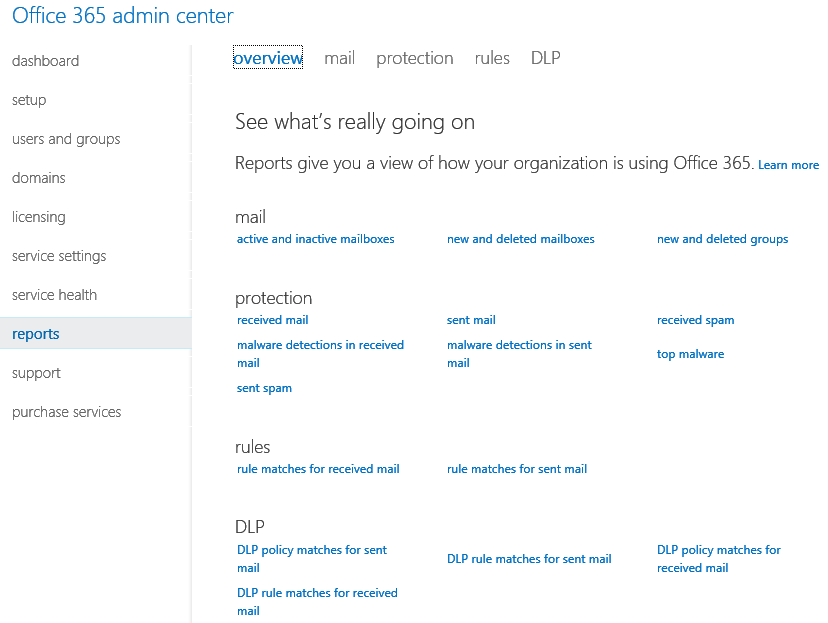Open dashboard in the sidebar
Viewport: 828px width, 623px height.
pyautogui.click(x=45, y=61)
